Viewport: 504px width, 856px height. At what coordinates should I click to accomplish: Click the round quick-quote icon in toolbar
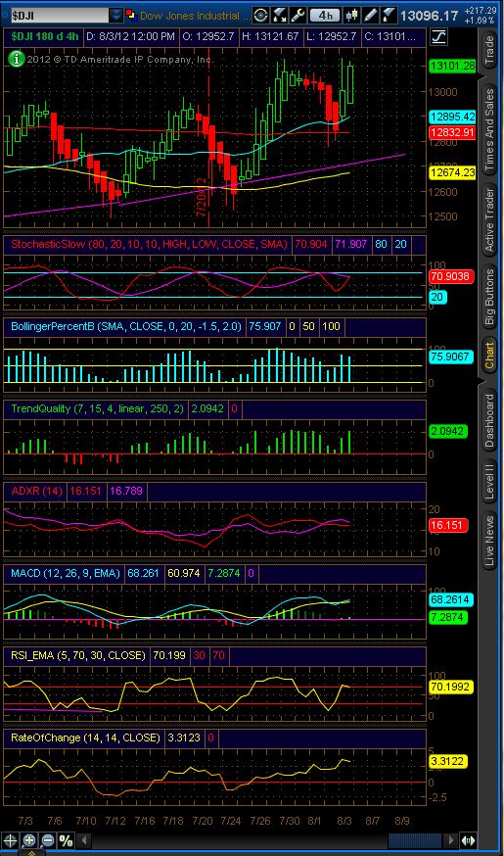pos(260,15)
